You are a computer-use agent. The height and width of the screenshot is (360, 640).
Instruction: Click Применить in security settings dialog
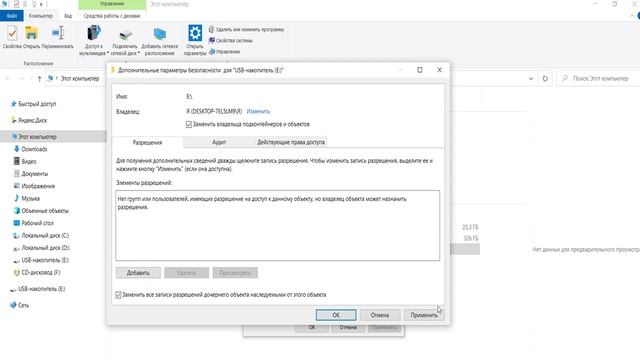coord(424,315)
